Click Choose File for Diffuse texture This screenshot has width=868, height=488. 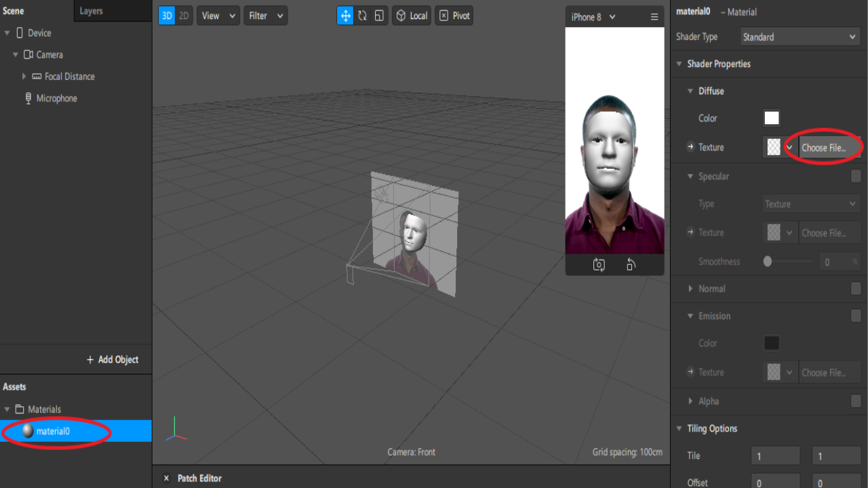(824, 147)
